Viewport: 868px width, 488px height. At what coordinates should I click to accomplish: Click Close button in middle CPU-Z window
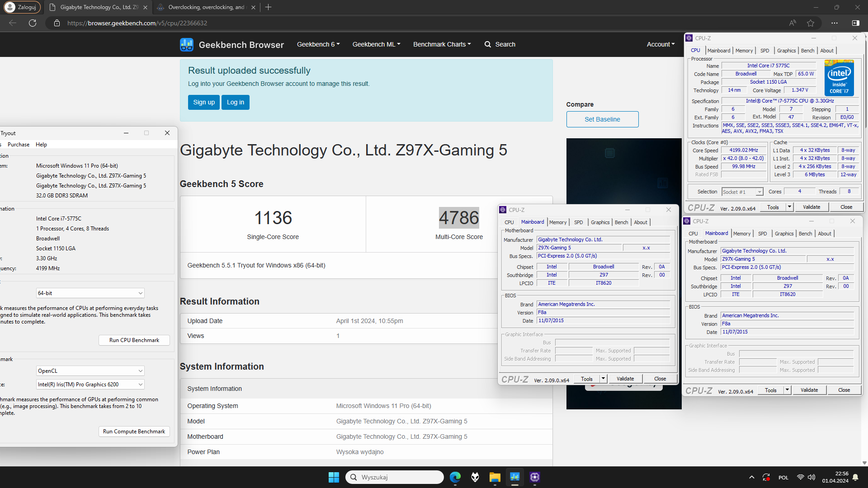click(x=660, y=379)
